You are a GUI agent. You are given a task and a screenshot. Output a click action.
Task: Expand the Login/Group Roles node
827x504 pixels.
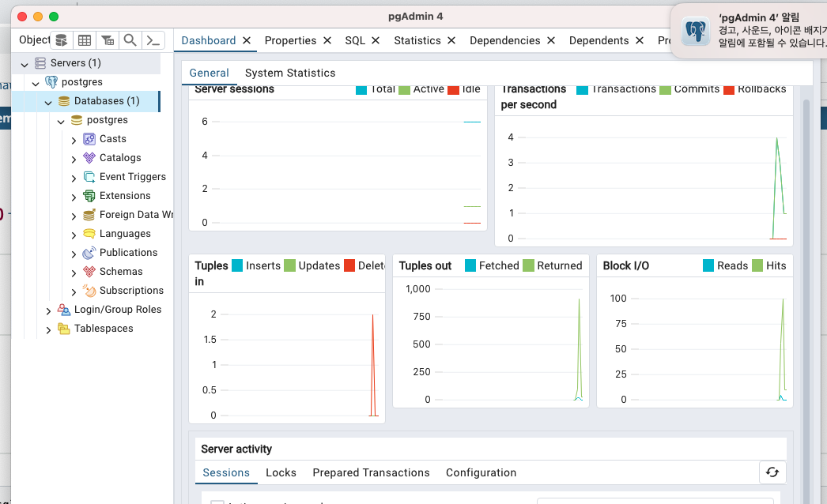pos(48,311)
